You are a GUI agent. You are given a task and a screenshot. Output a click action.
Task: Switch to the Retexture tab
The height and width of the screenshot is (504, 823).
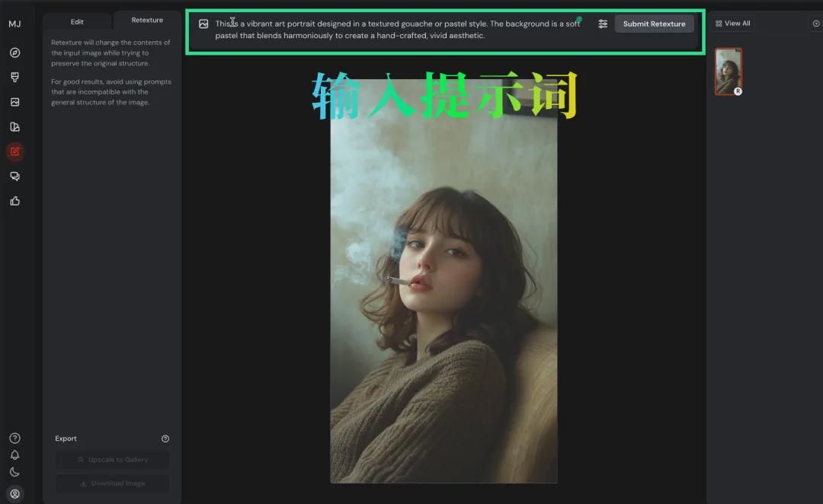point(146,20)
